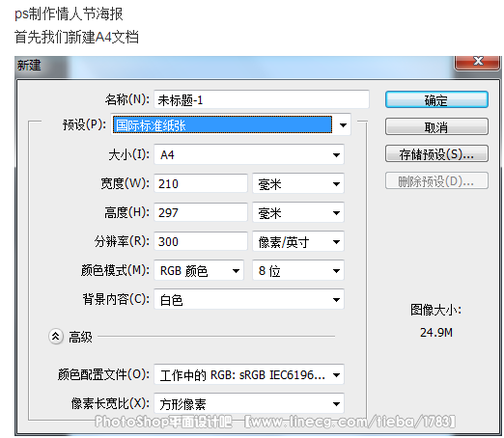The width and height of the screenshot is (504, 438).
Task: Open the 大小 dropdown showing A4
Action: (x=249, y=154)
